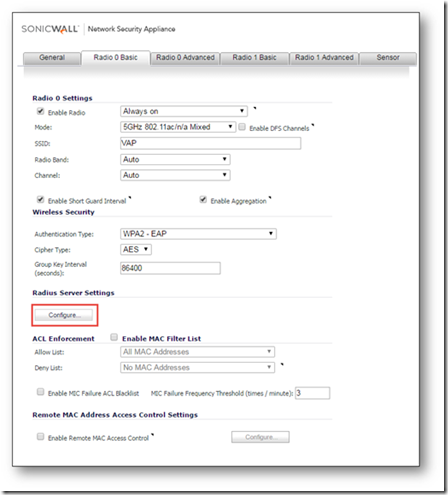Enable DFS Channels checkbox
Viewport: 448px width, 495px height.
[242, 127]
